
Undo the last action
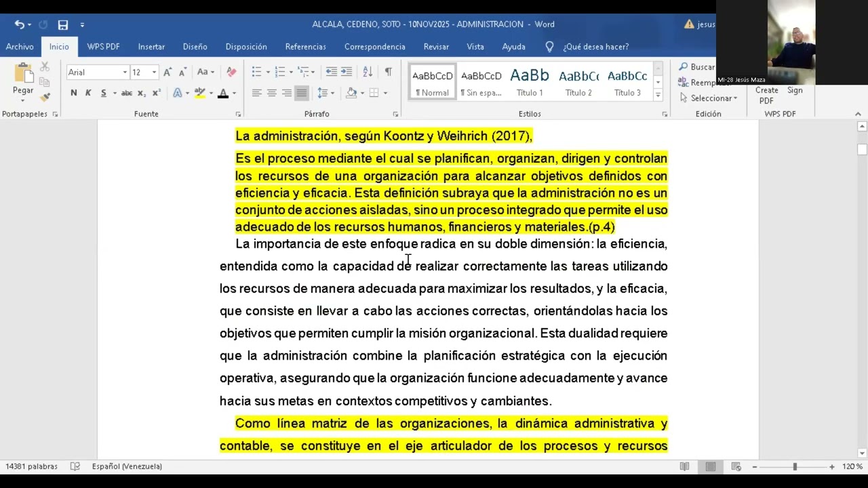click(x=19, y=24)
